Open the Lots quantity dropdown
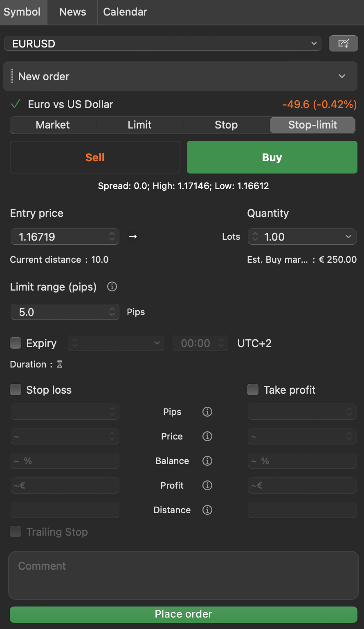Viewport: 364px width, 629px height. pyautogui.click(x=348, y=237)
